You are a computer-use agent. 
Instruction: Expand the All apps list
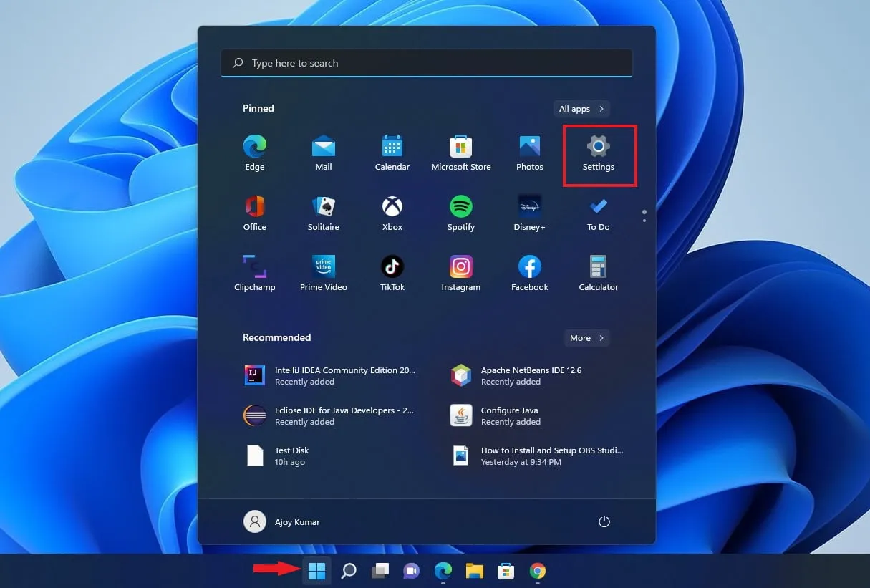pyautogui.click(x=581, y=108)
